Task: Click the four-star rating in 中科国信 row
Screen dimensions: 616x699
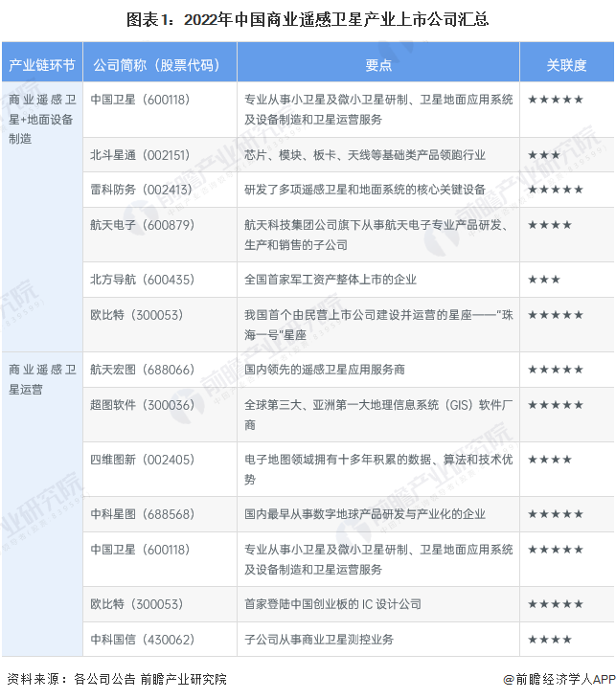Action: pyautogui.click(x=550, y=640)
